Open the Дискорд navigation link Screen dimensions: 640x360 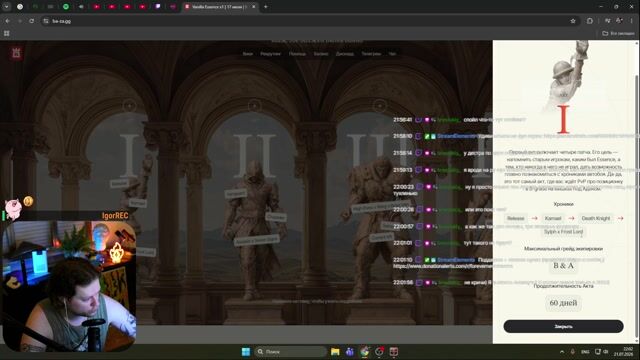[345, 54]
